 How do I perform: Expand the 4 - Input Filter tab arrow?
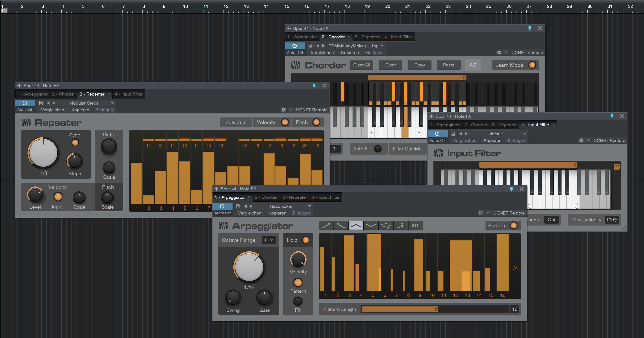coord(554,125)
